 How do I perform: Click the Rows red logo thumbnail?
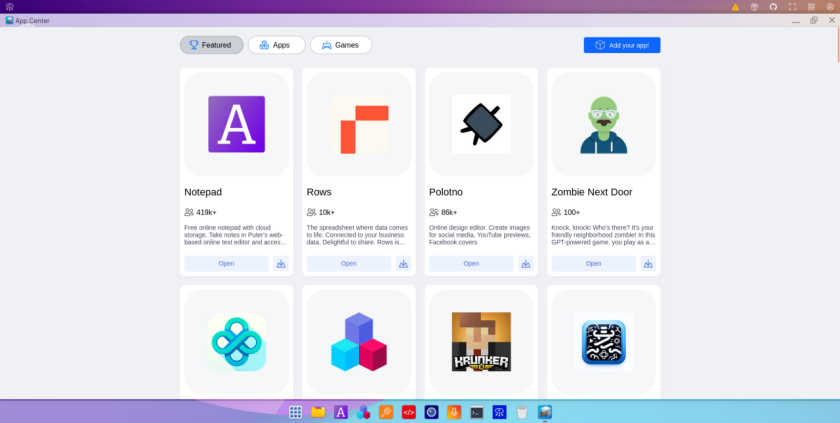[359, 124]
